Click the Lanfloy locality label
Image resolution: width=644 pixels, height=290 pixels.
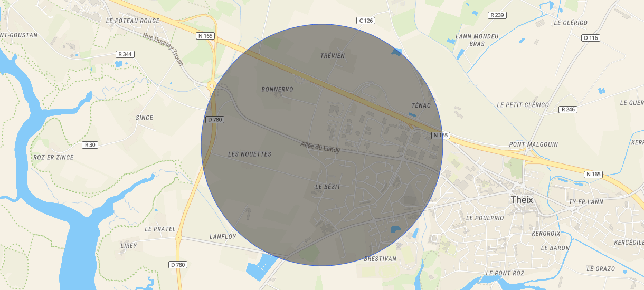[223, 237]
